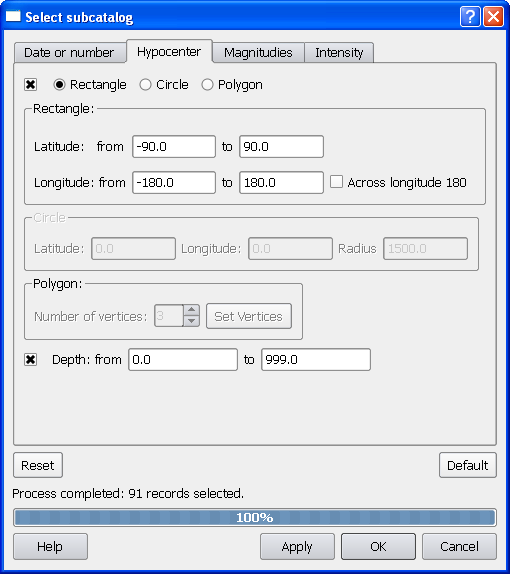Increase number of vertices with up arrow
The width and height of the screenshot is (510, 574).
click(x=191, y=310)
